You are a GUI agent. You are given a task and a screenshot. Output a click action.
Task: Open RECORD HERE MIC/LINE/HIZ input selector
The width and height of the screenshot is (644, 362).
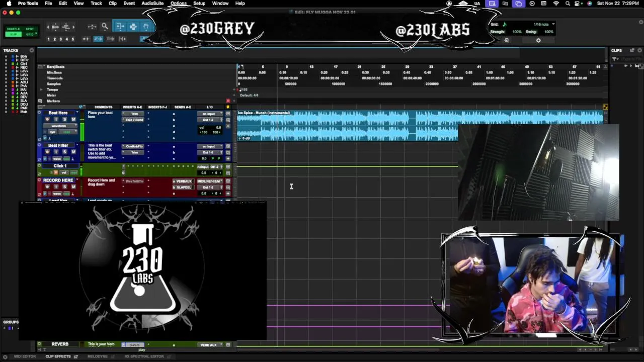[210, 181]
